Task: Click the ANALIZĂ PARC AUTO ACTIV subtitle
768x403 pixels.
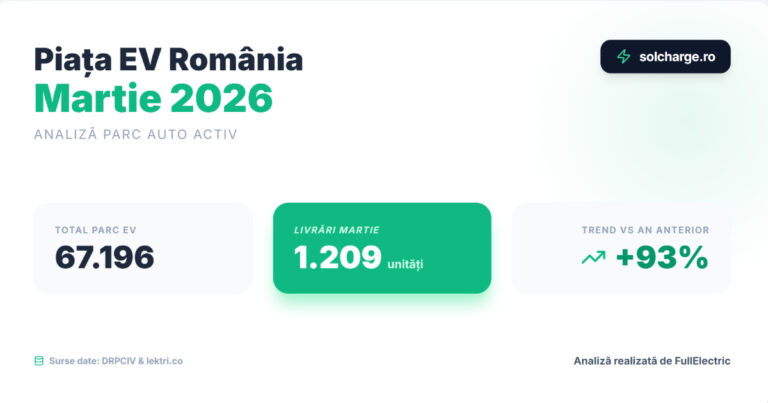Action: 136,134
